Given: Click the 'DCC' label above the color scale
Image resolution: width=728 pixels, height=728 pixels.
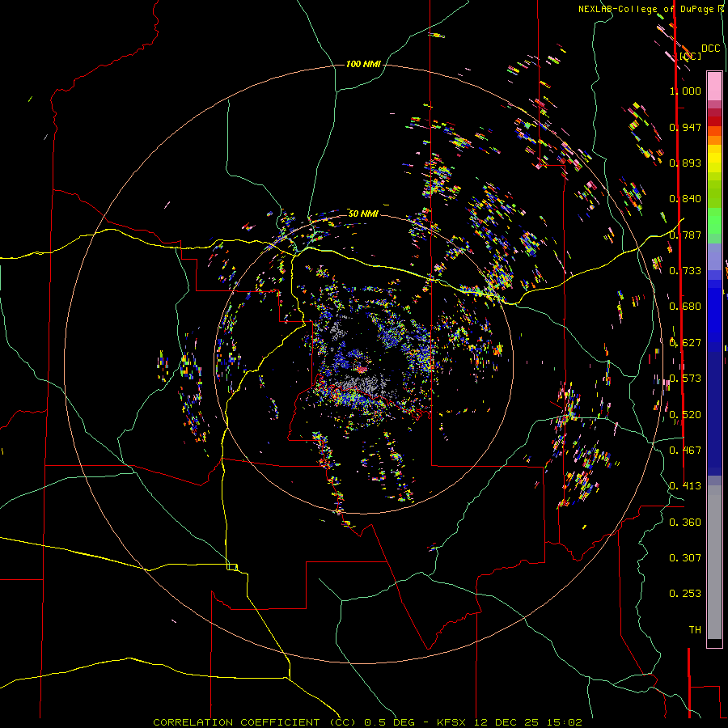Looking at the screenshot, I should (x=710, y=49).
